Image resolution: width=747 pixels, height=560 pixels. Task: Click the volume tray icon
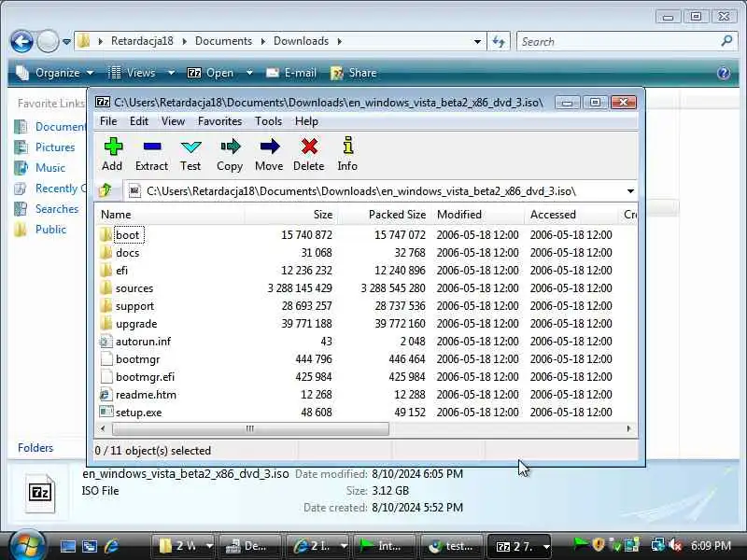(675, 545)
